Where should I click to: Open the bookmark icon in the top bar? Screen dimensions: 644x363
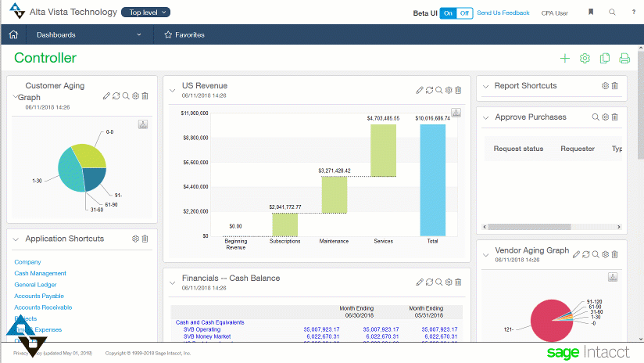click(591, 12)
